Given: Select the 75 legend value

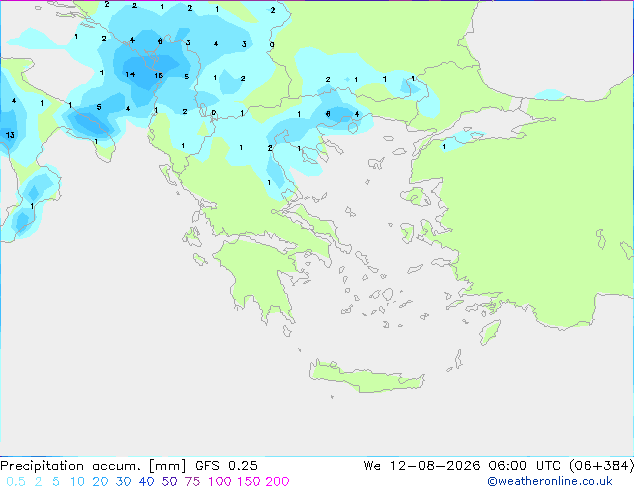Looking at the screenshot, I should click(x=192, y=482).
